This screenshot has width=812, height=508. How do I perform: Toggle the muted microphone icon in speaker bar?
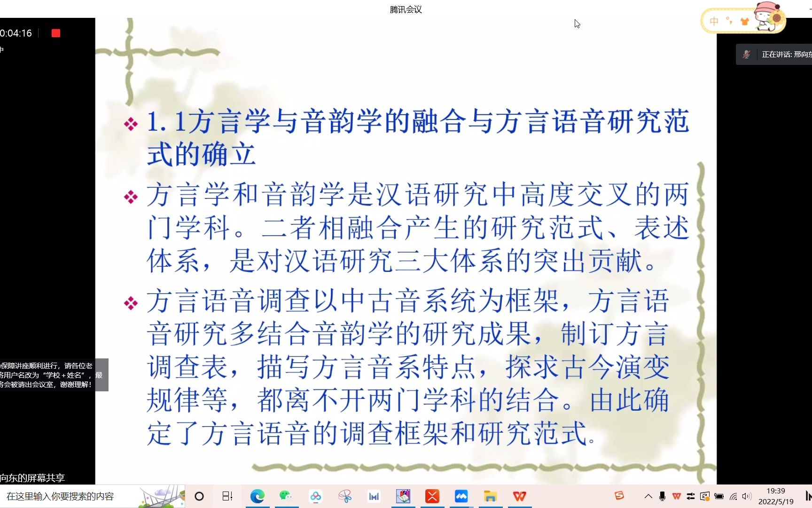pos(746,55)
